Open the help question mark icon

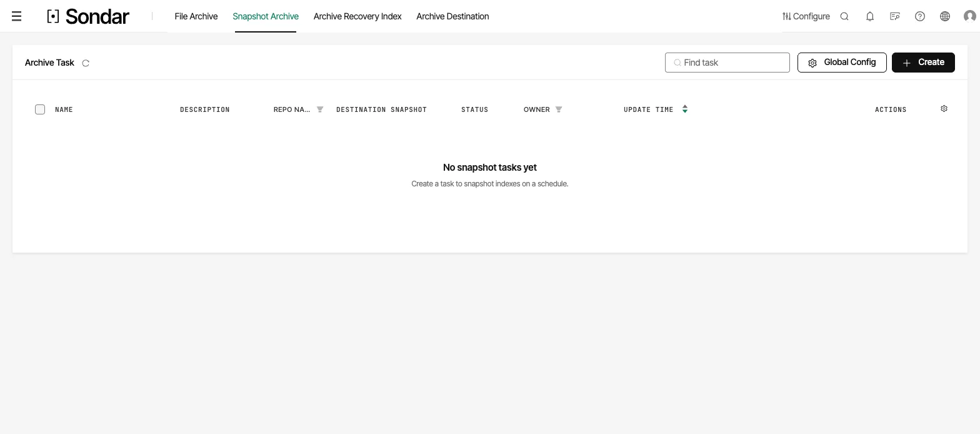pos(920,16)
